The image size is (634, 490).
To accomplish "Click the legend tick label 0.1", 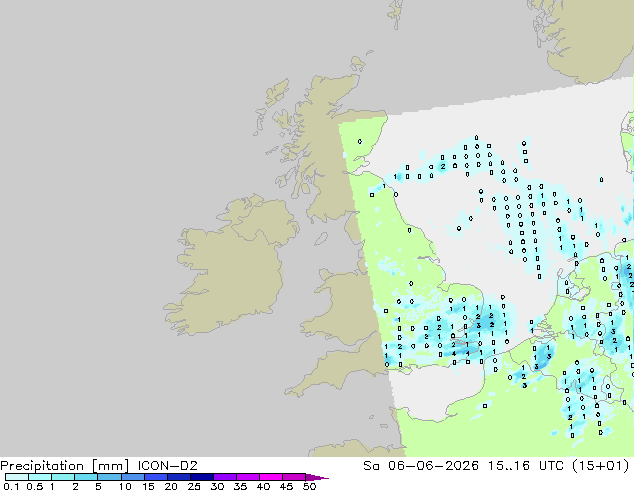I will (11, 486).
